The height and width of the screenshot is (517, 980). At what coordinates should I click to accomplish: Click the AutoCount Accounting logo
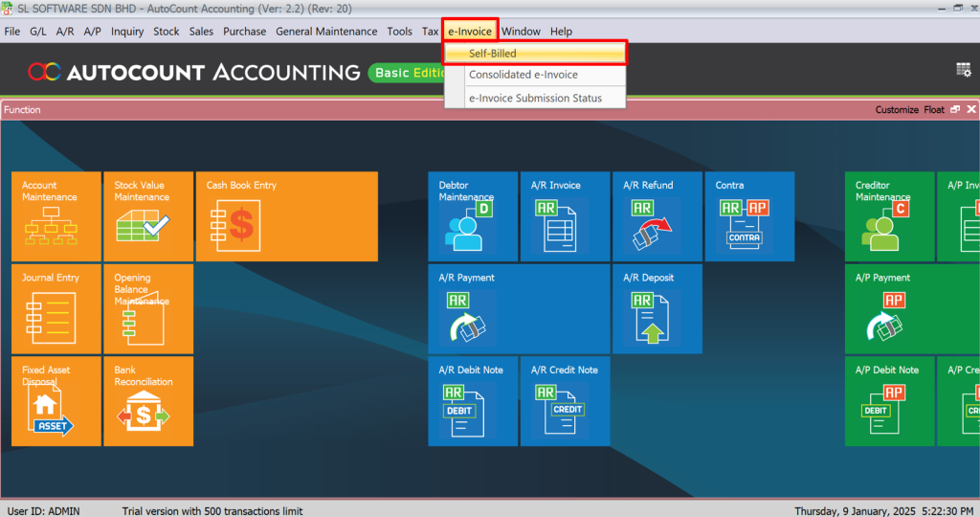193,73
